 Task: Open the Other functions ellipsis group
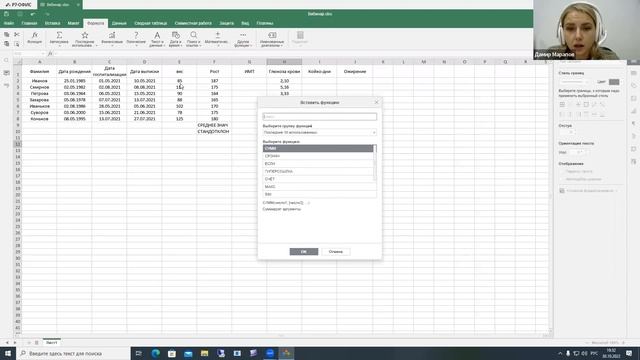click(243, 39)
